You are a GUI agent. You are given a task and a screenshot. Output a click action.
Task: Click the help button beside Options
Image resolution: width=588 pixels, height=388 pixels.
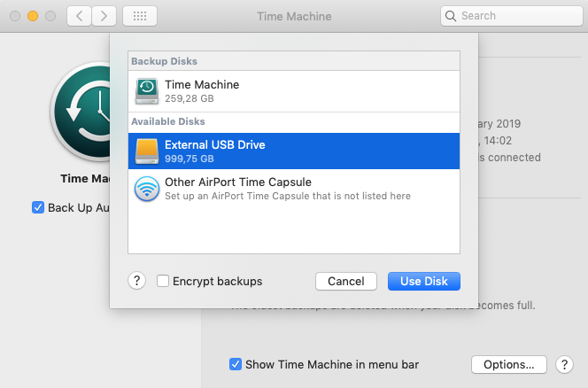coord(563,364)
